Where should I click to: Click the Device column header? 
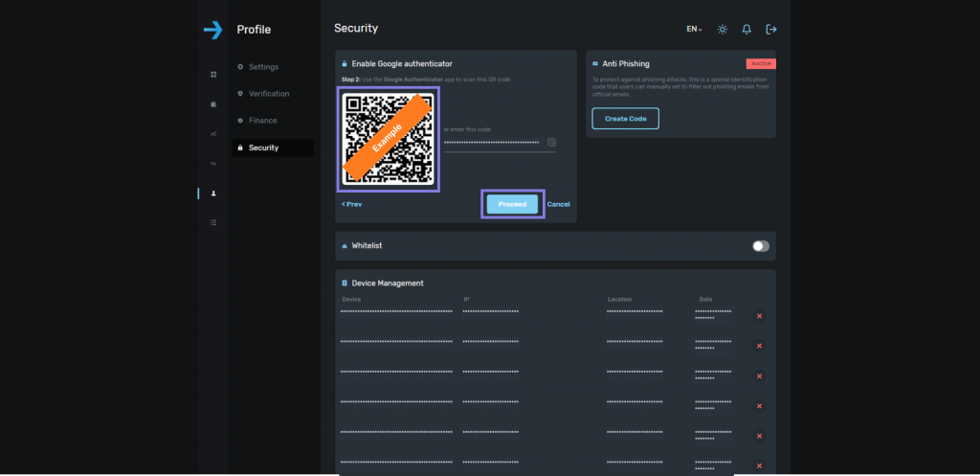point(351,300)
